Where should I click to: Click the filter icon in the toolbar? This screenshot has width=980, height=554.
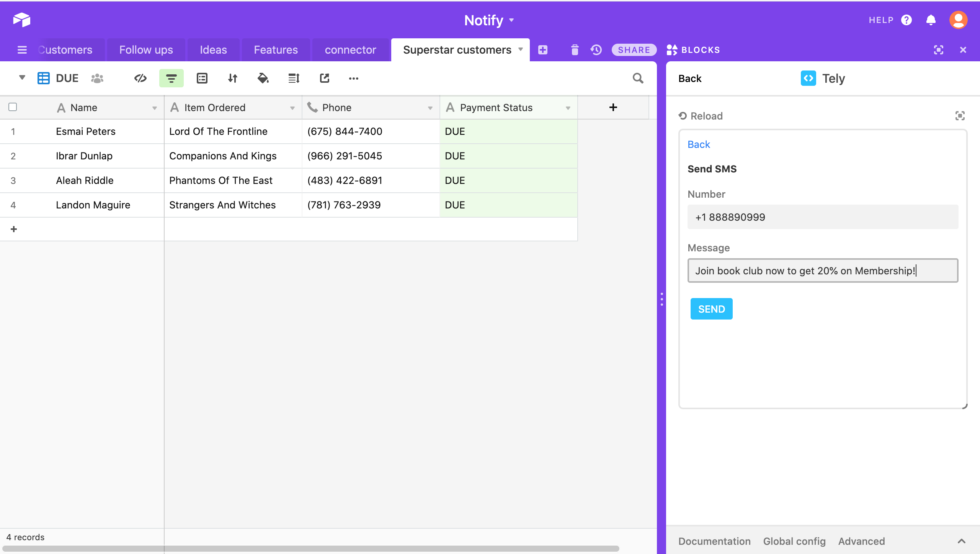click(171, 78)
